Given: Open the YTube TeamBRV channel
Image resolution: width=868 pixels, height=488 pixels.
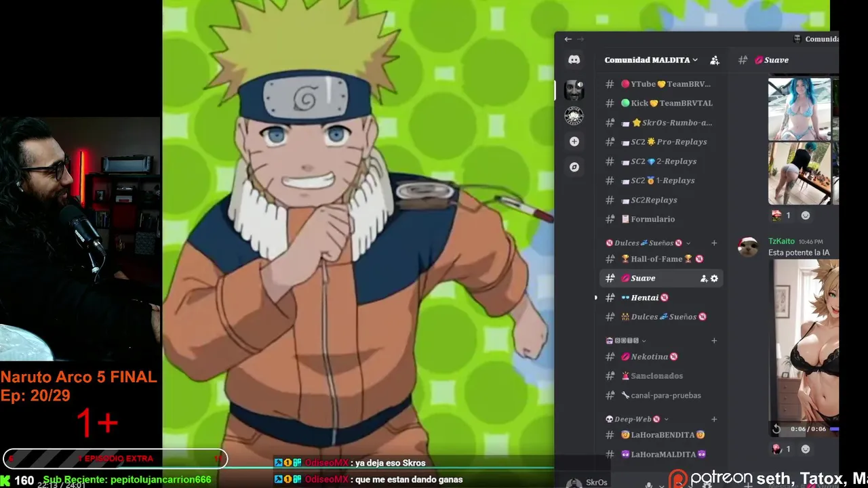Looking at the screenshot, I should [661, 84].
